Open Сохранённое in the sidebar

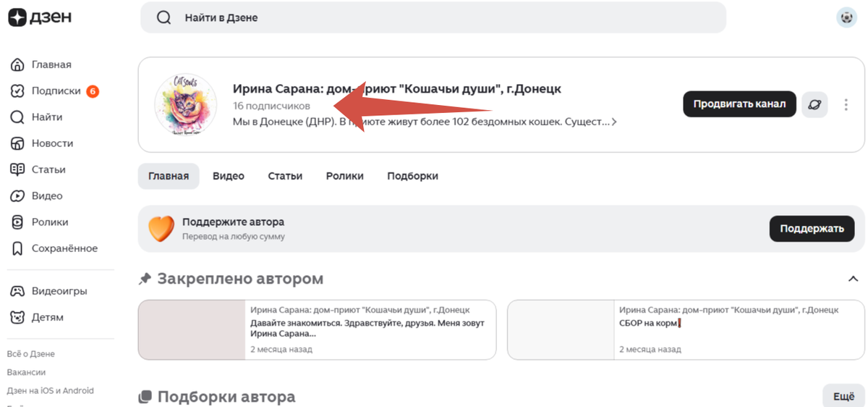[x=64, y=248]
